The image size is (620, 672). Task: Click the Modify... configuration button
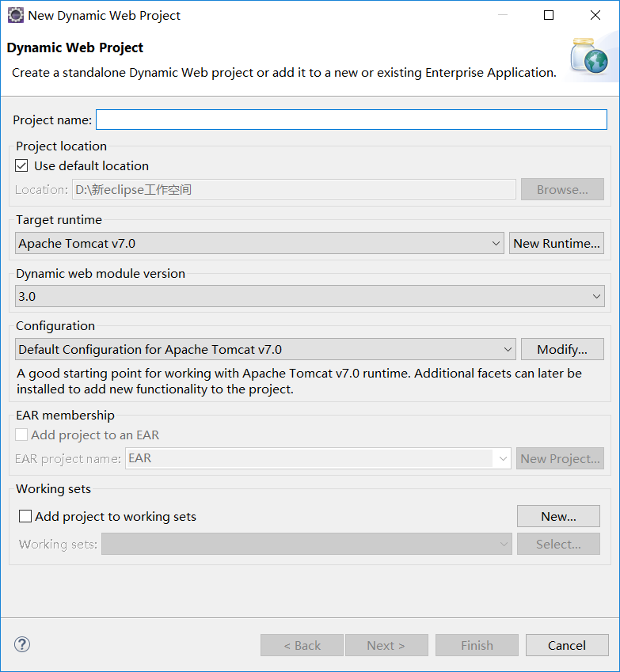tap(562, 349)
